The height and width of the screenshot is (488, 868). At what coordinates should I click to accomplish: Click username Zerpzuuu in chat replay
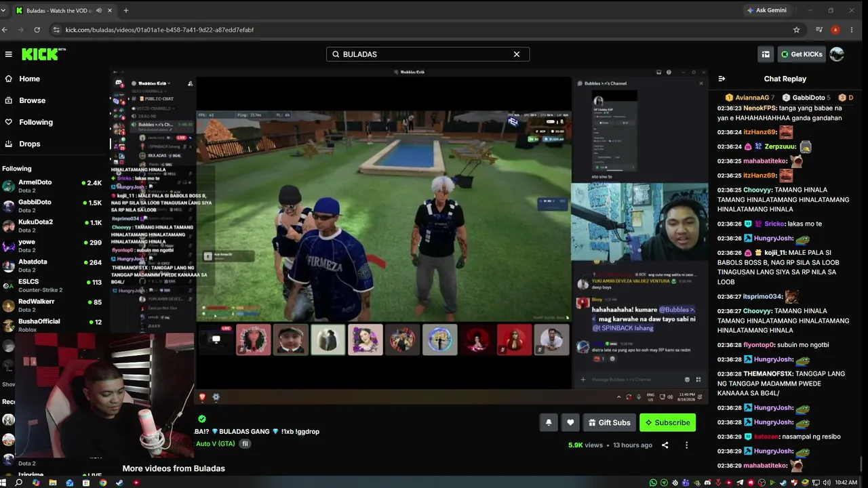tap(781, 146)
